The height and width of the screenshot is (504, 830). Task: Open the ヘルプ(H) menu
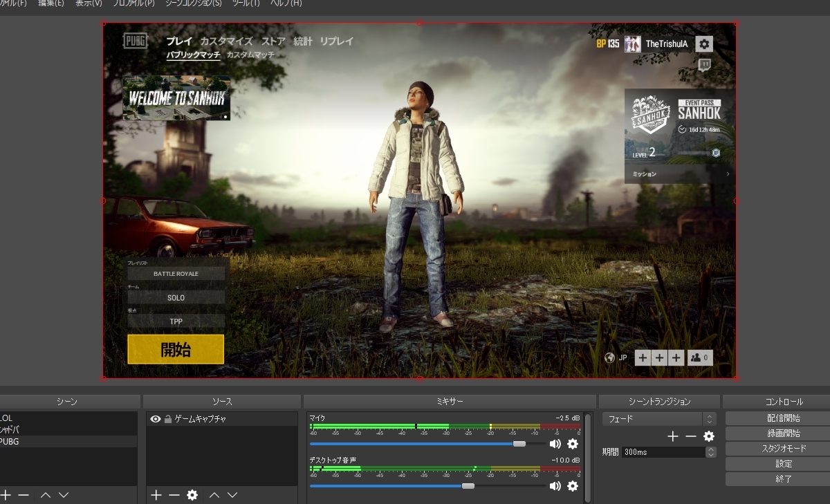[286, 3]
